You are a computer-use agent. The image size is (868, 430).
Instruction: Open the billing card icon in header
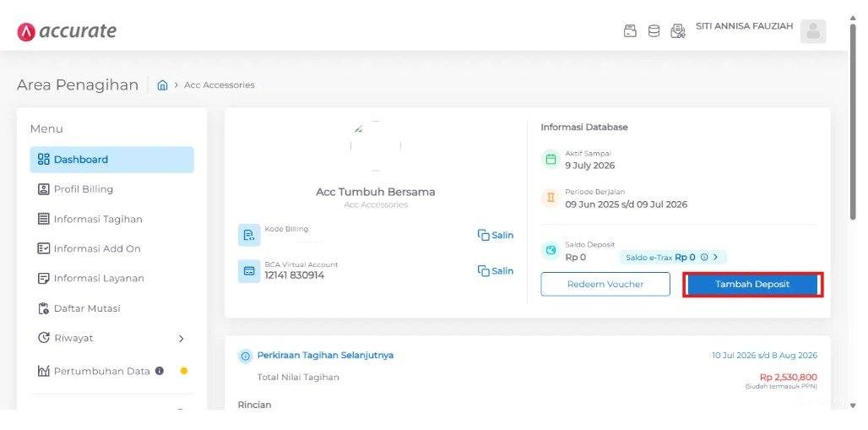pyautogui.click(x=630, y=31)
